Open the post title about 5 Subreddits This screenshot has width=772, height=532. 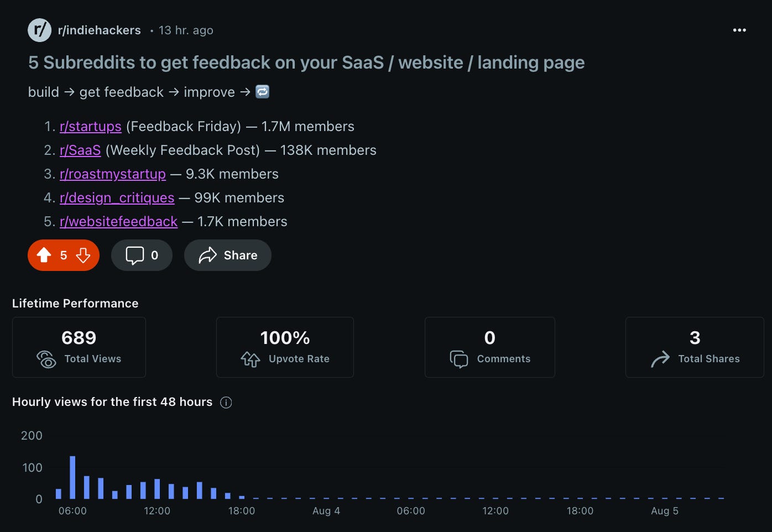click(306, 62)
